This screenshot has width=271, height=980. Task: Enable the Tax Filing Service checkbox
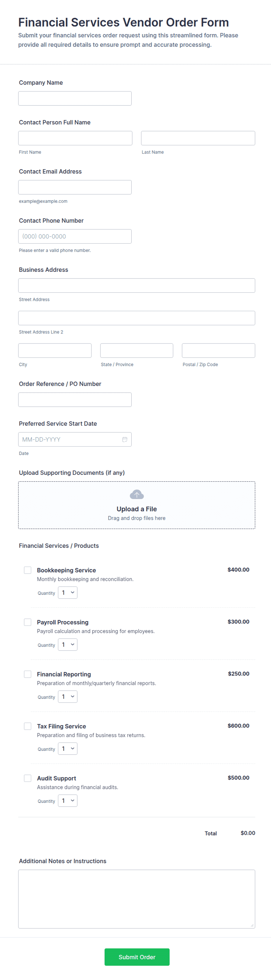click(27, 726)
